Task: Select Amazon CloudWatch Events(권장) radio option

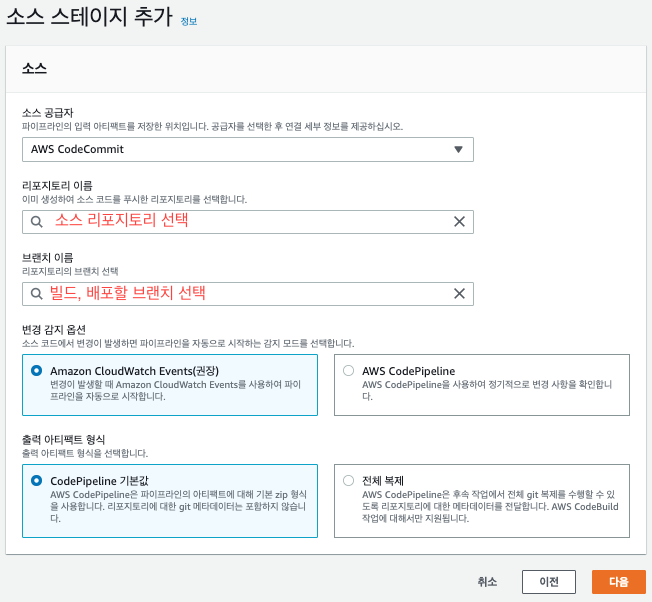Action: click(x=37, y=370)
